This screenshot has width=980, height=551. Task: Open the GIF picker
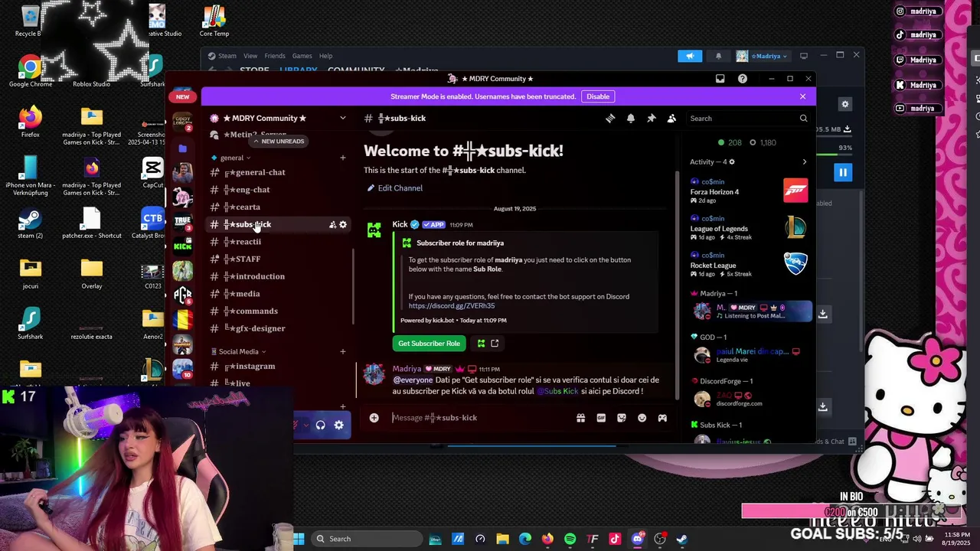(601, 418)
